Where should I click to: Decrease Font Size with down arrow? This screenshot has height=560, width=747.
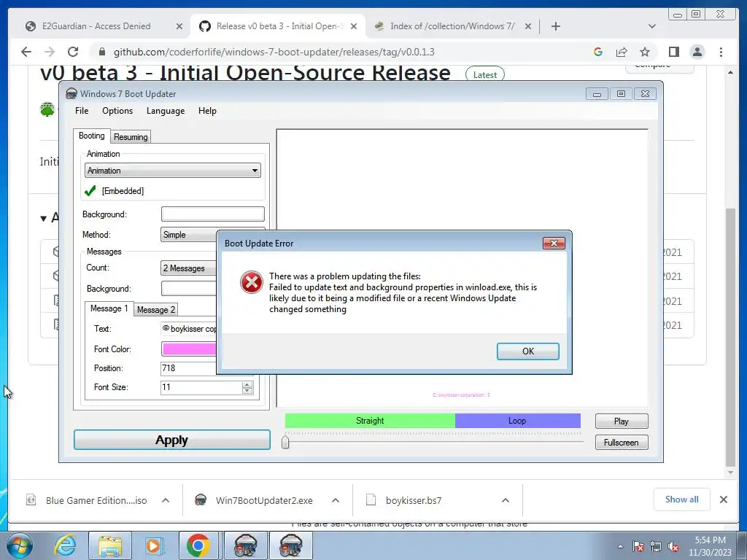tap(247, 391)
